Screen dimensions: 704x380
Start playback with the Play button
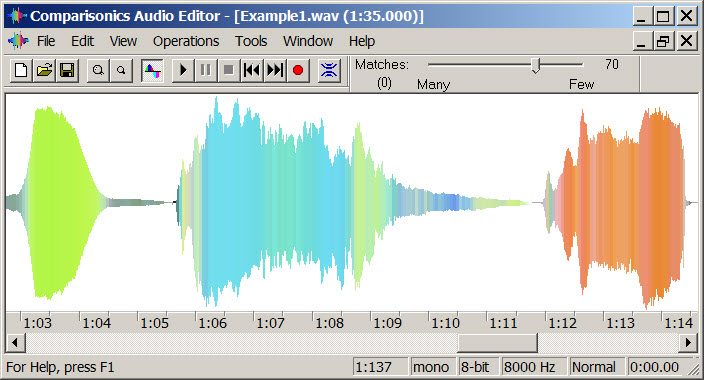183,71
